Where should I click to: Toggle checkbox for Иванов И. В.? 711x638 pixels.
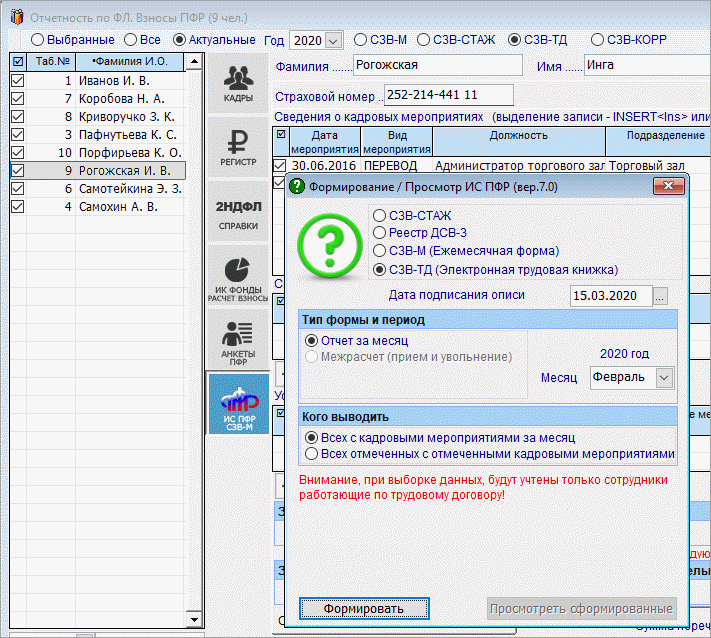click(x=18, y=80)
